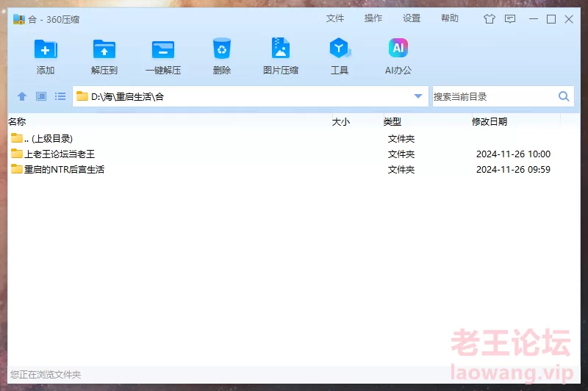Select the 重启的NTR后宫生活 folder name

coord(64,170)
